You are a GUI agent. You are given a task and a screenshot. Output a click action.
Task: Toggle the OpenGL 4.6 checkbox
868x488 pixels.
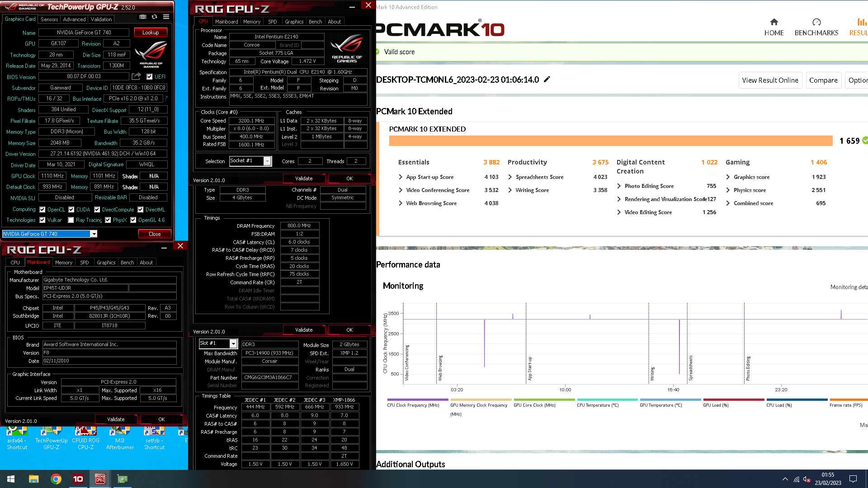[133, 220]
